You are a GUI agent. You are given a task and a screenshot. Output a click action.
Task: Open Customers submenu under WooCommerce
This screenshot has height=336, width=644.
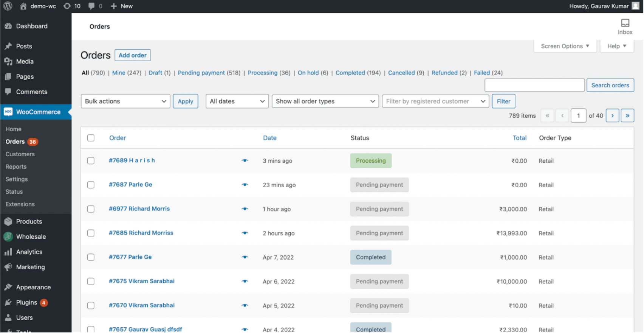(20, 154)
